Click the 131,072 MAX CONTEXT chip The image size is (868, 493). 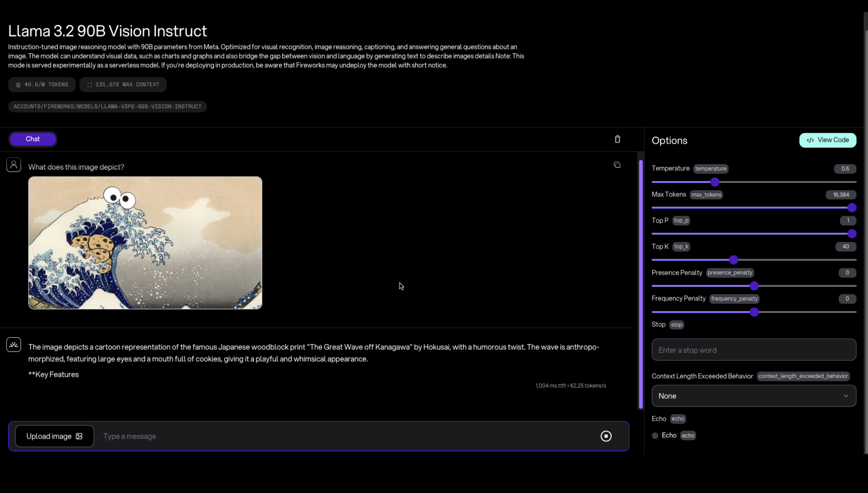pos(123,85)
